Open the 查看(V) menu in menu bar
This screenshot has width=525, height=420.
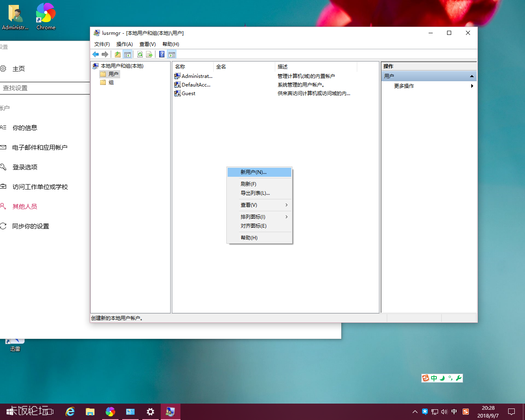click(x=148, y=44)
